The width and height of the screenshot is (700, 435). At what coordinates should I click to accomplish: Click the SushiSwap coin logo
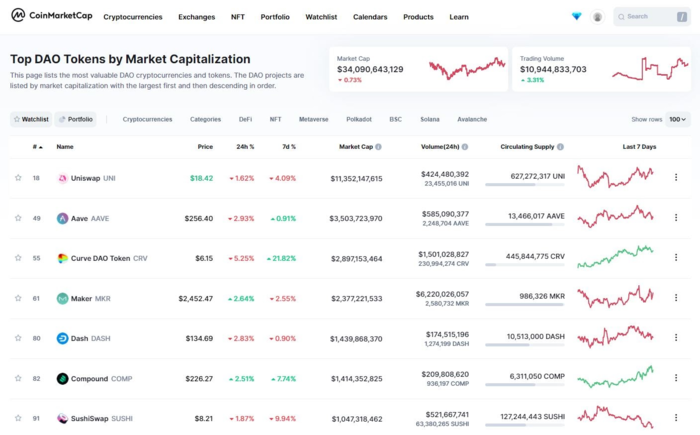click(62, 418)
